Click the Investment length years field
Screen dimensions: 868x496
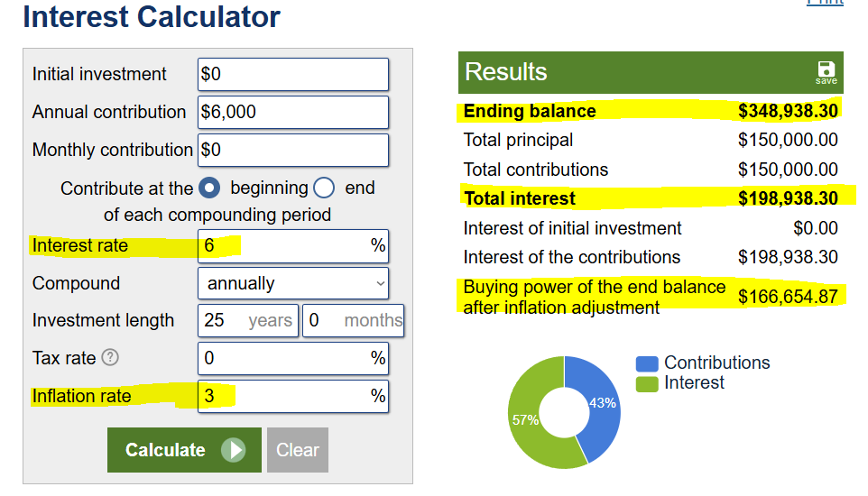(248, 320)
